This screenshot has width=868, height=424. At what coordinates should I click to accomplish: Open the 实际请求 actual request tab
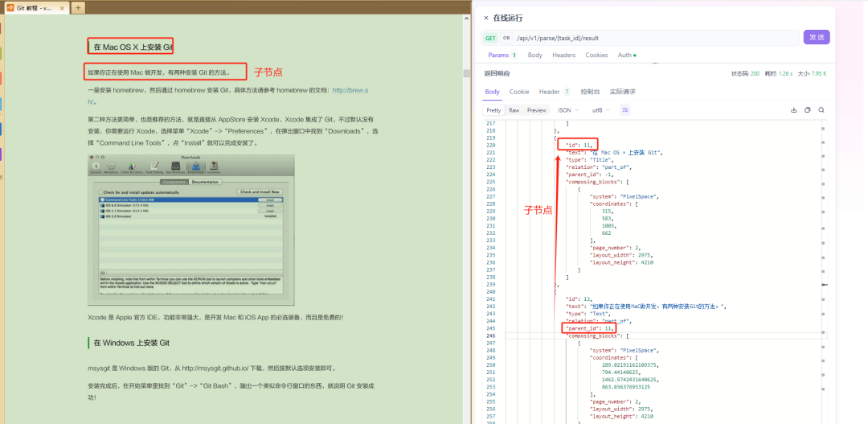[623, 92]
